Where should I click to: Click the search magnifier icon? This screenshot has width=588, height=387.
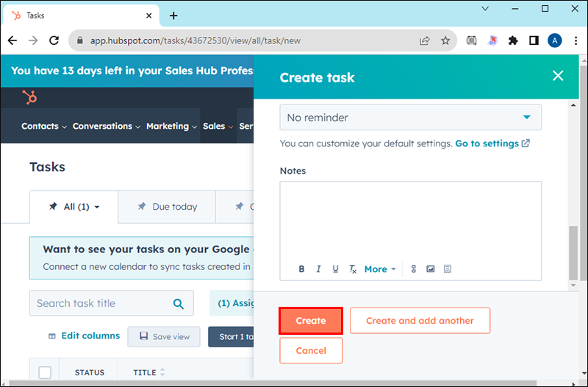click(x=179, y=304)
